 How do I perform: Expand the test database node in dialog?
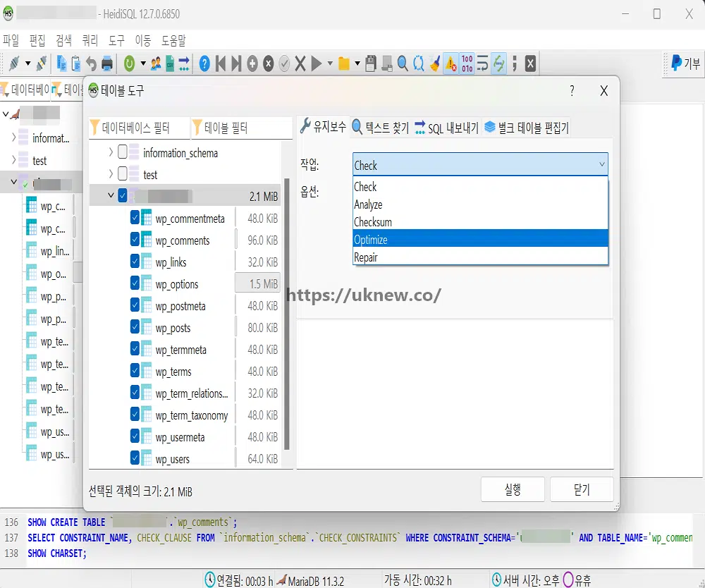click(x=111, y=174)
